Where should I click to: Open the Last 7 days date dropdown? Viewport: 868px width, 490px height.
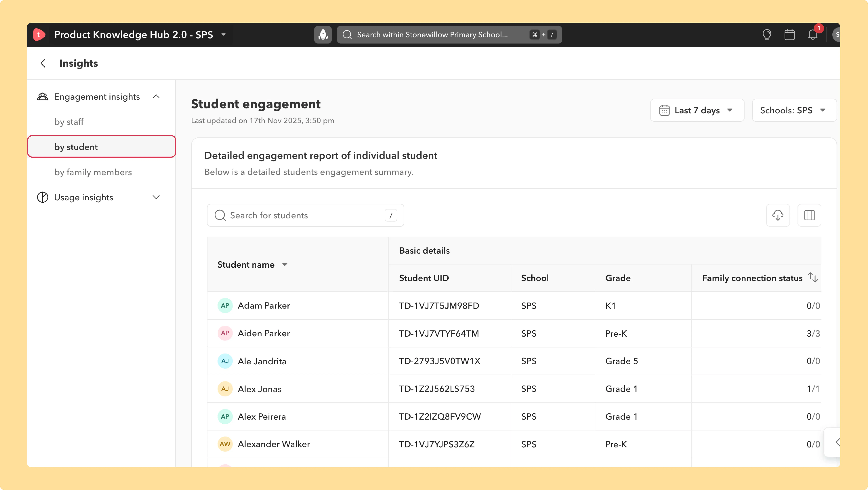697,110
